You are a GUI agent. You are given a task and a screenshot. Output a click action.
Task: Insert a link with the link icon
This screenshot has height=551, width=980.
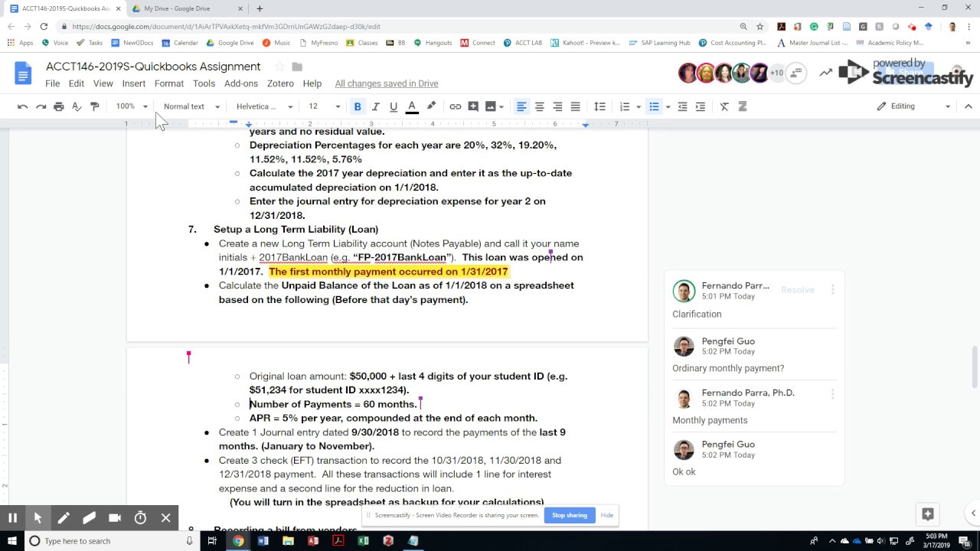point(456,106)
